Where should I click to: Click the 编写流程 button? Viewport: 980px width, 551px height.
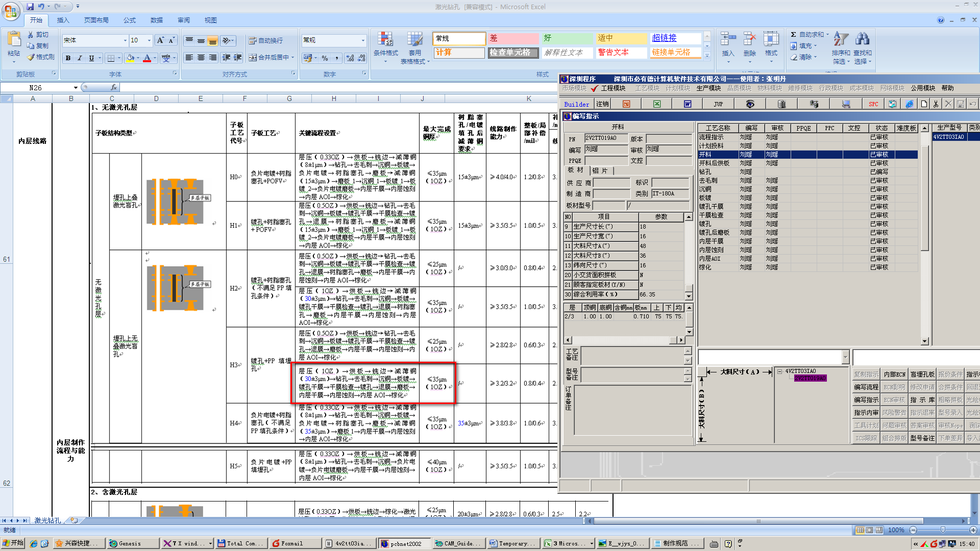click(x=866, y=387)
